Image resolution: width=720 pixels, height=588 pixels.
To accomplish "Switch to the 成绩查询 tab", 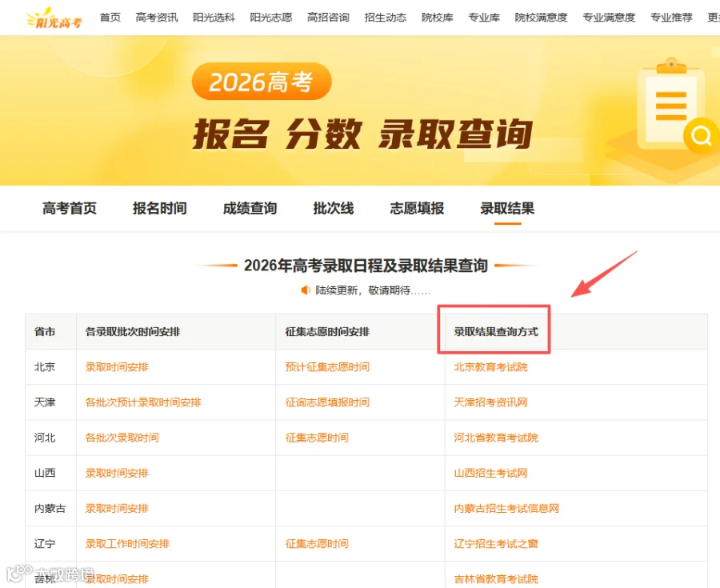I will [x=250, y=208].
